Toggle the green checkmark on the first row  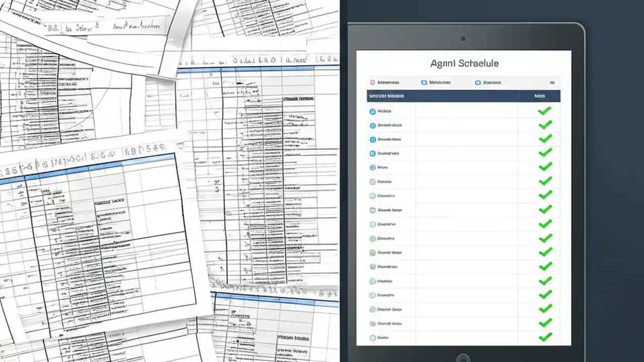point(545,111)
